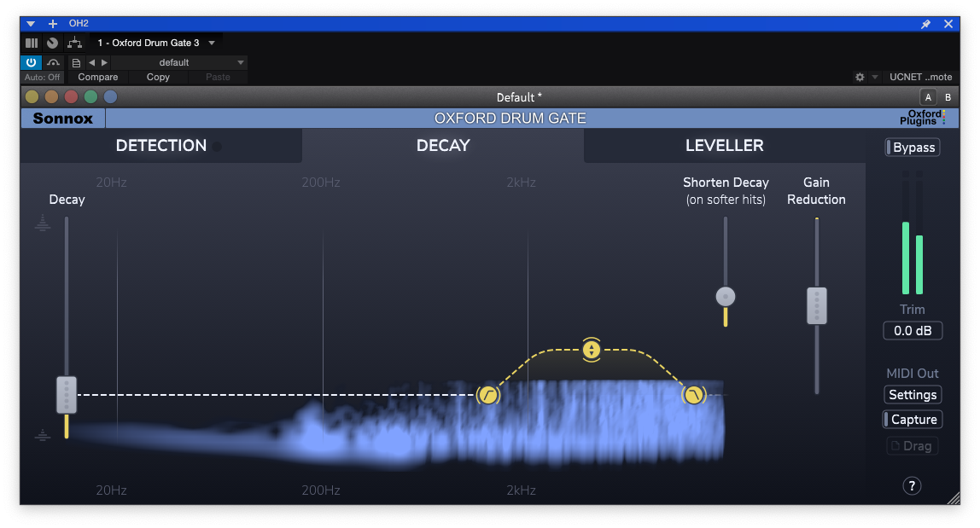Select the red color dot
The width and height of the screenshot is (980, 528).
(71, 97)
